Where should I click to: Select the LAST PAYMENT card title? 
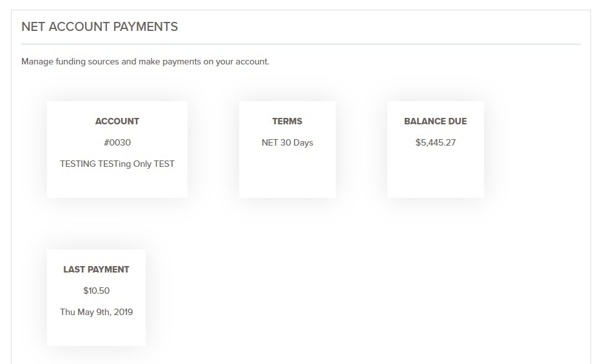pyautogui.click(x=96, y=270)
